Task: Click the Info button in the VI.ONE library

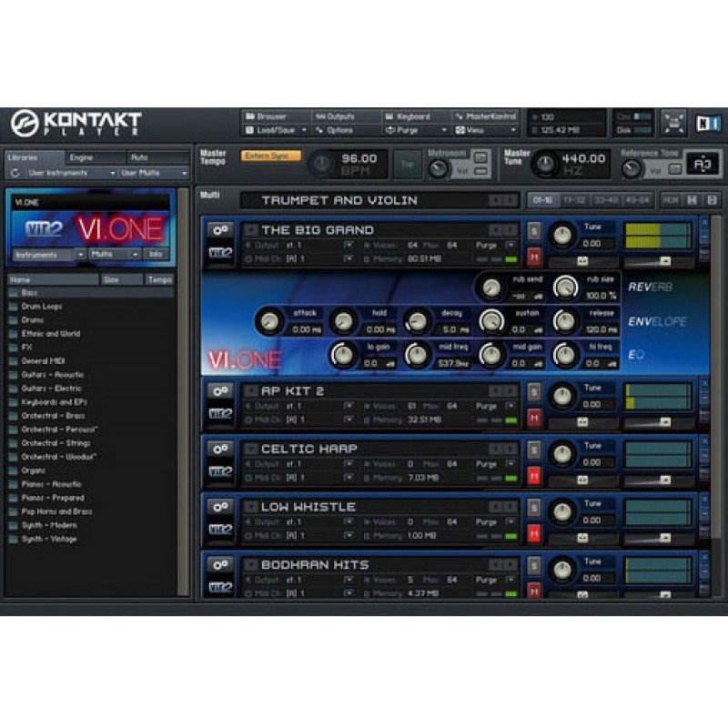Action: pos(156,255)
